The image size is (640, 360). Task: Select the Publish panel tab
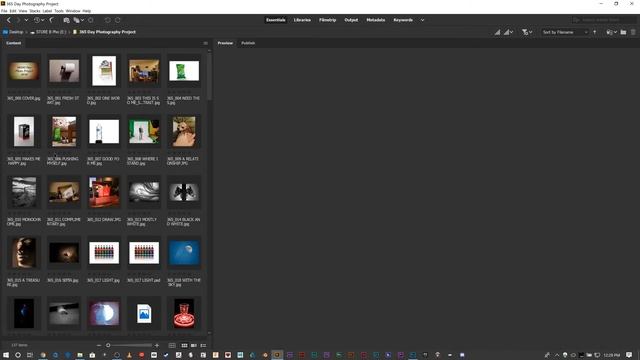click(x=248, y=43)
